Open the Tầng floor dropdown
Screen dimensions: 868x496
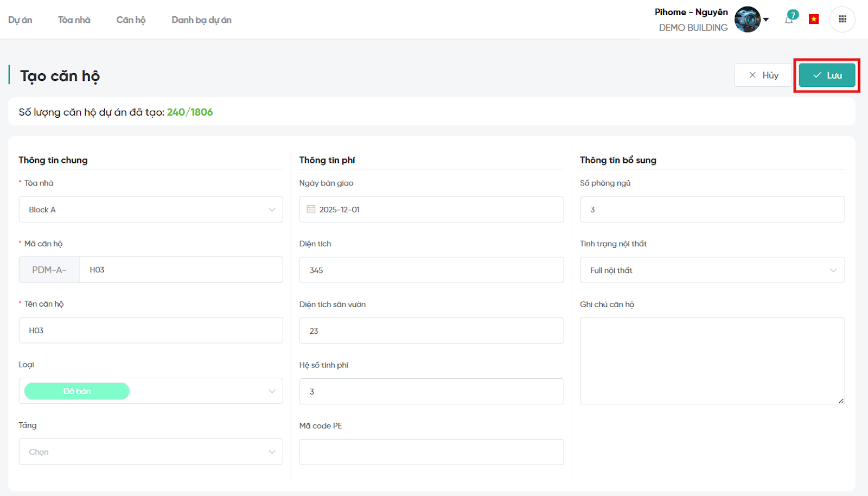point(151,452)
